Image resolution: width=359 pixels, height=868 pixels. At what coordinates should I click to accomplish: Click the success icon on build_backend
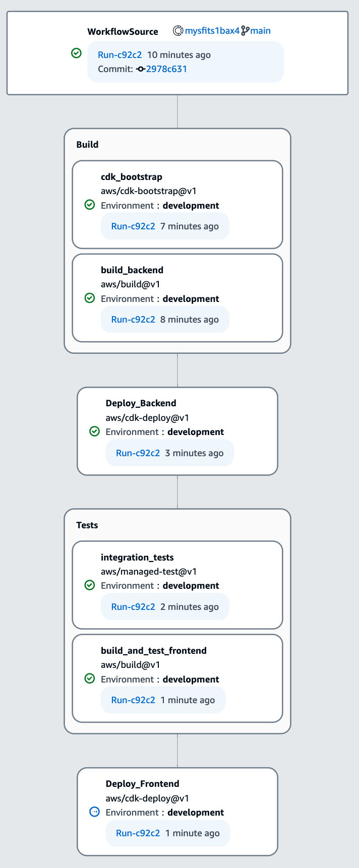point(89,298)
